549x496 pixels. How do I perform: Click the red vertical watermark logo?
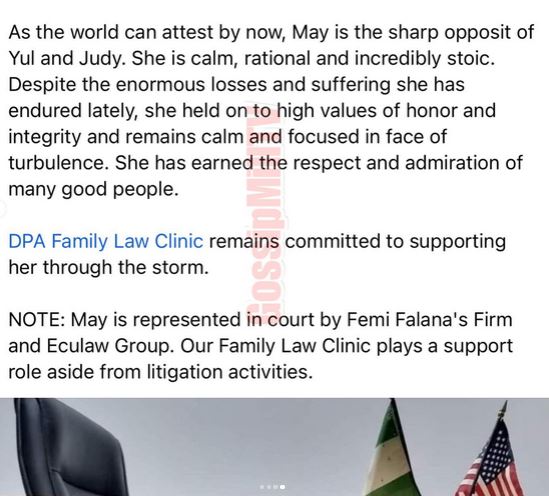point(265,210)
